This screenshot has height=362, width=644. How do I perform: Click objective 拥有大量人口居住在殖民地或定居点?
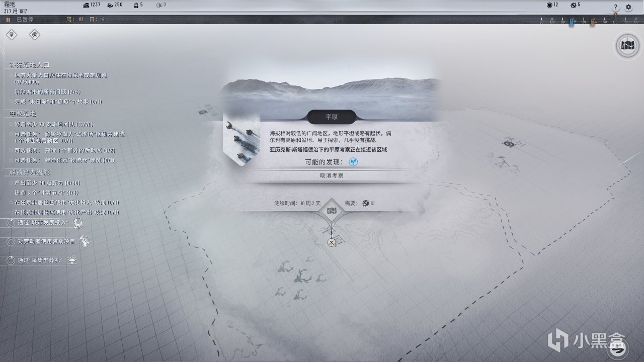(x=60, y=78)
